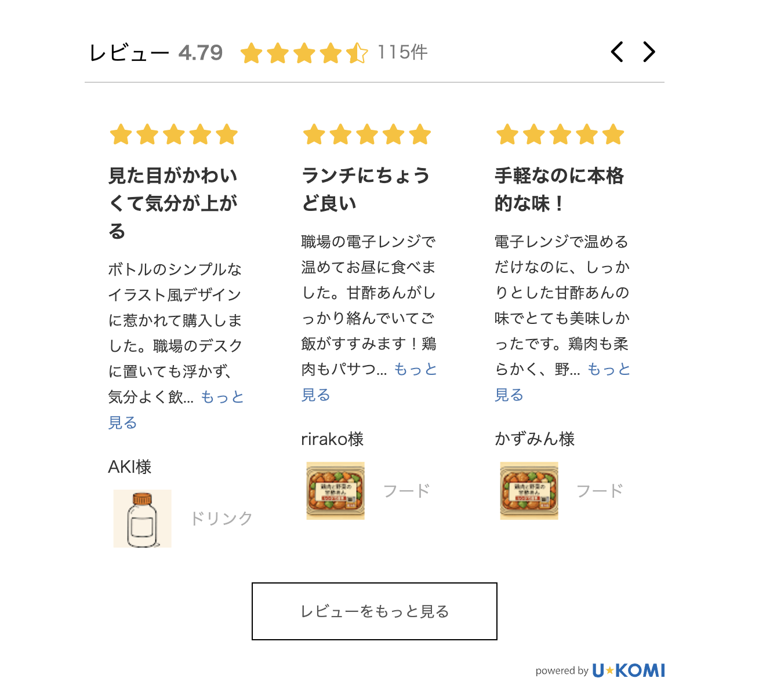Viewport: 777px width, 700px height.
Task: Open the drink bottle product thumbnail
Action: (x=143, y=519)
